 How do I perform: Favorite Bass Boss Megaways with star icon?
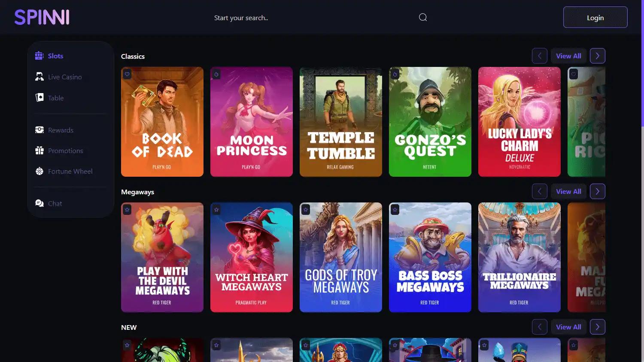pyautogui.click(x=395, y=210)
